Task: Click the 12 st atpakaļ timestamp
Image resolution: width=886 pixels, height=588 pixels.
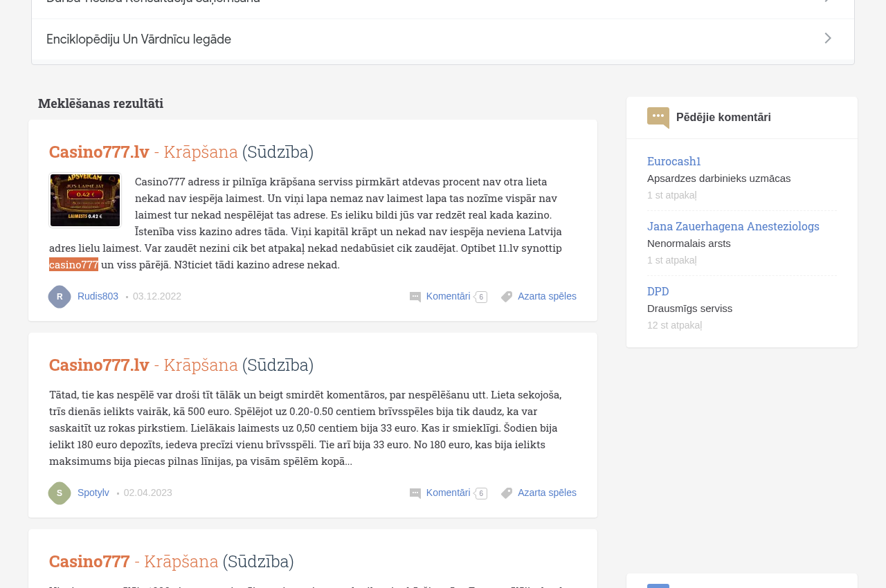Action: coord(674,325)
